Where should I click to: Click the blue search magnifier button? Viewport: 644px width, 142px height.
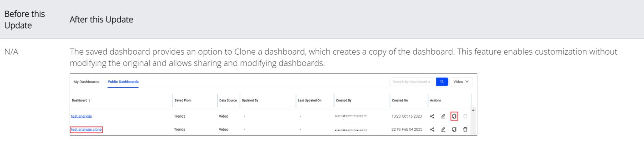[442, 82]
